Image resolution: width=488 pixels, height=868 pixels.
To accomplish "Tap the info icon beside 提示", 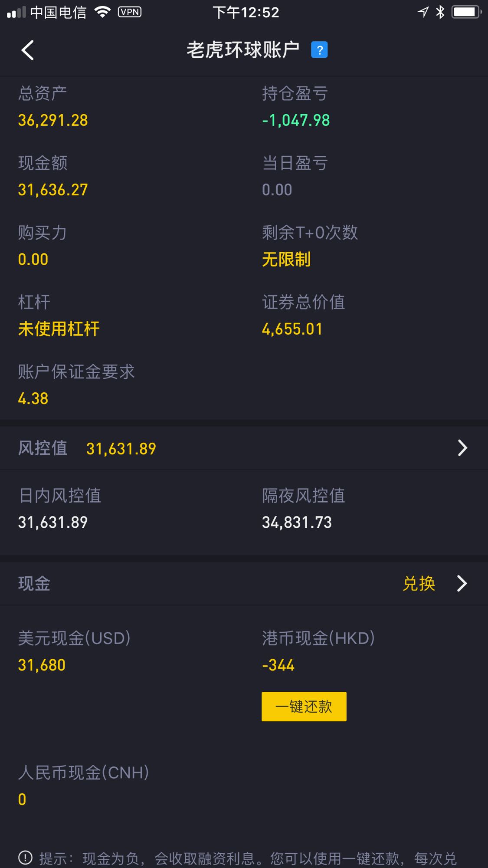I will point(25,857).
